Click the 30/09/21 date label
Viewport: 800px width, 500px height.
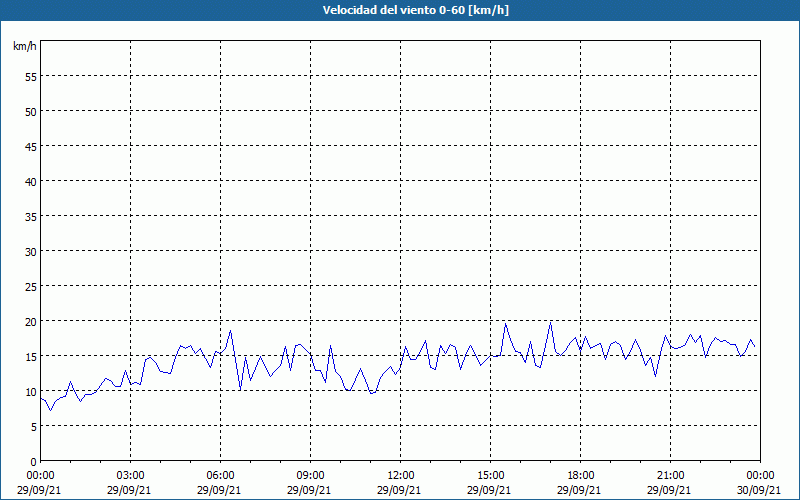(759, 490)
